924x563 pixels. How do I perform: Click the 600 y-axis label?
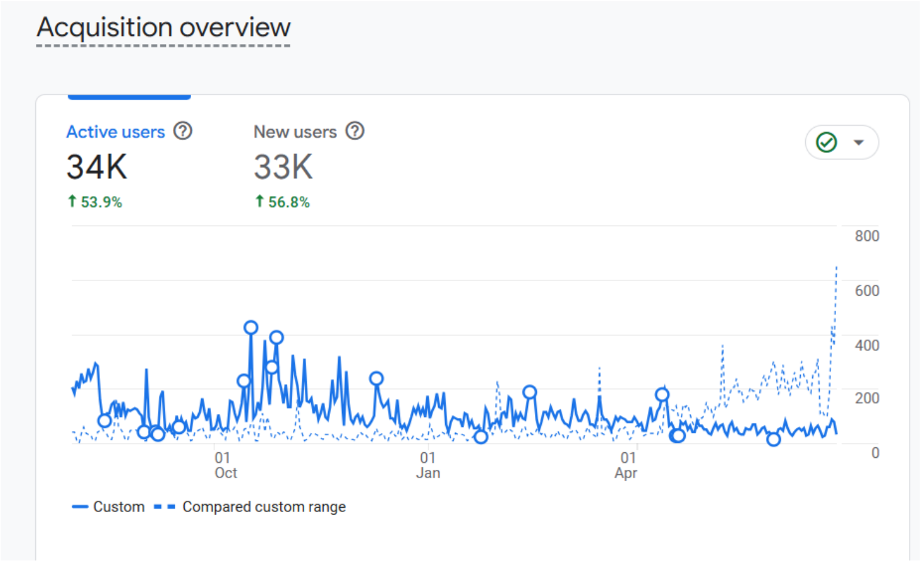(867, 291)
